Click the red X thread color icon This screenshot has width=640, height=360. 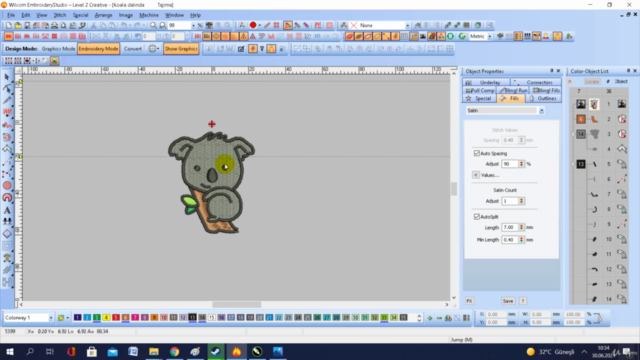353,25
